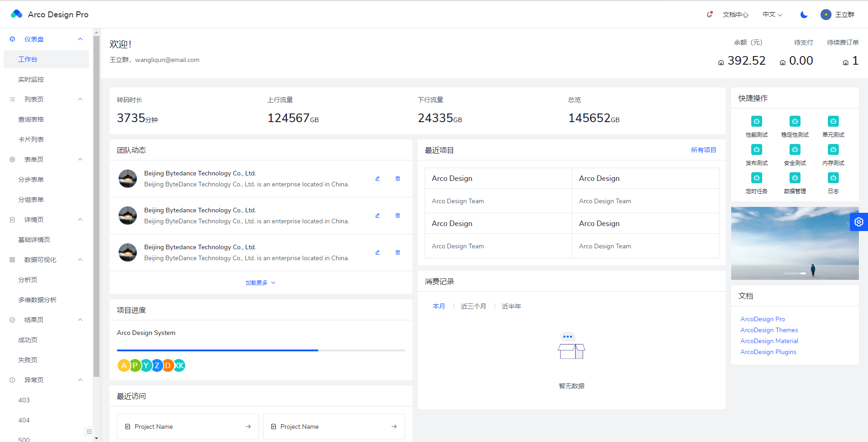
Task: Collapse the 数据可视化 menu group
Action: [46, 260]
